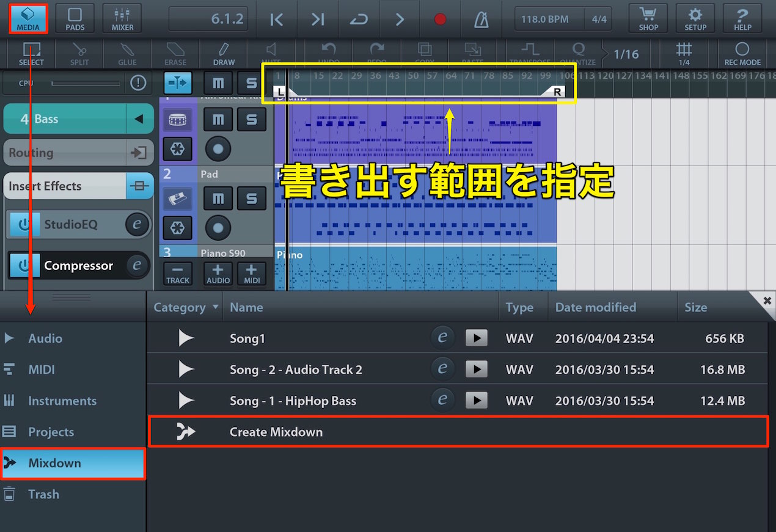Screen dimensions: 776x532
Task: Open keyboard instrument icon on Pad track
Action: coord(177,199)
